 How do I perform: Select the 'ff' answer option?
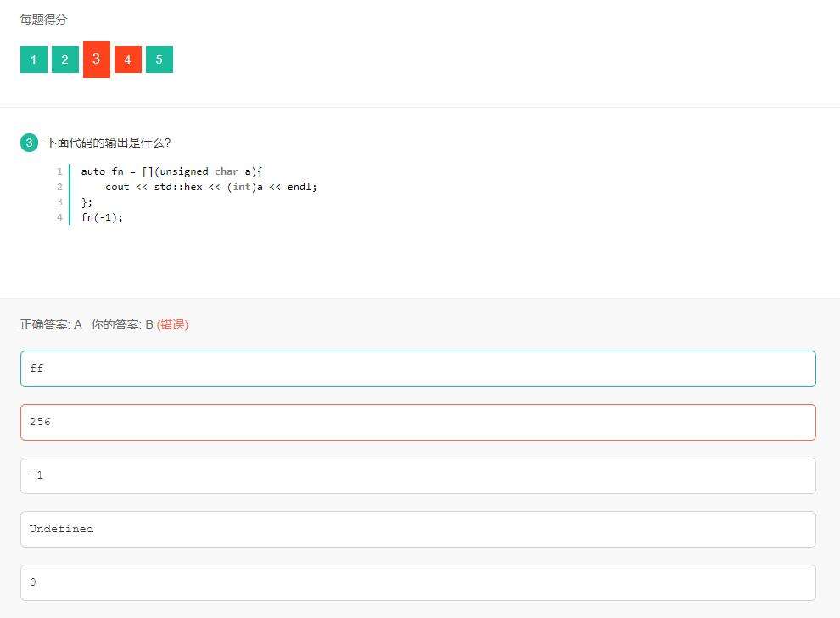pos(417,368)
